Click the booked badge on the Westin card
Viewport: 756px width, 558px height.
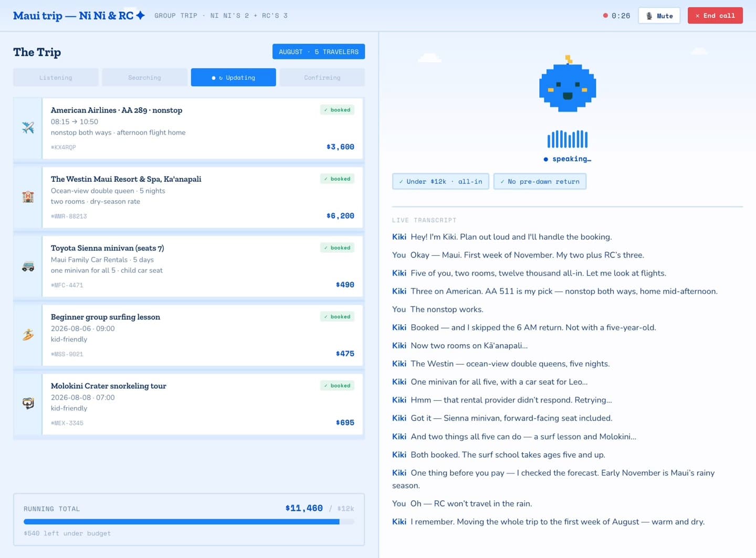(x=337, y=179)
